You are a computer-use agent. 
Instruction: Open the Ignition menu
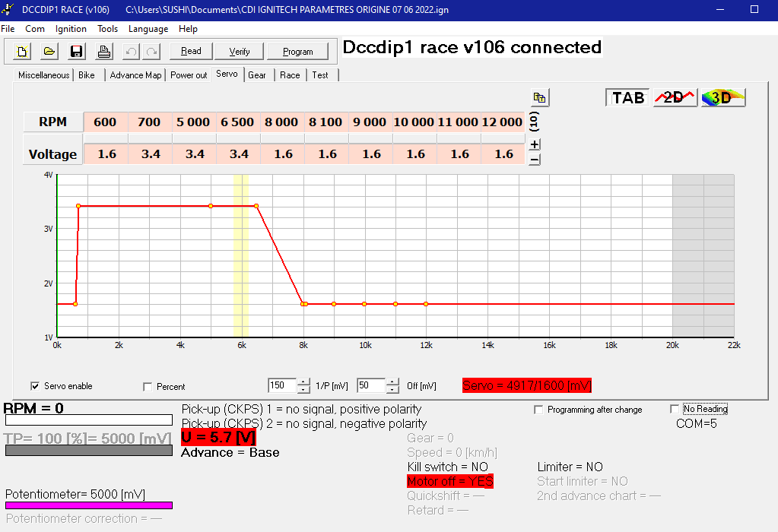[x=71, y=29]
